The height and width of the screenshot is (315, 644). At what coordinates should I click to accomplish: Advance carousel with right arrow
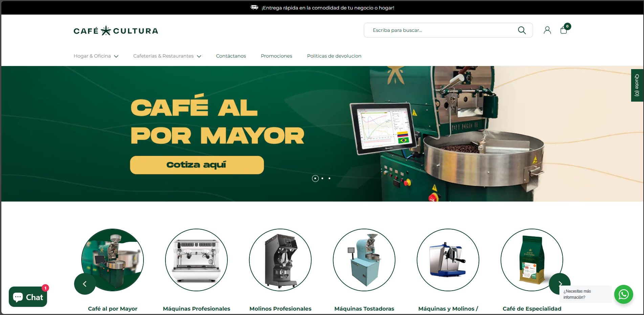click(560, 284)
